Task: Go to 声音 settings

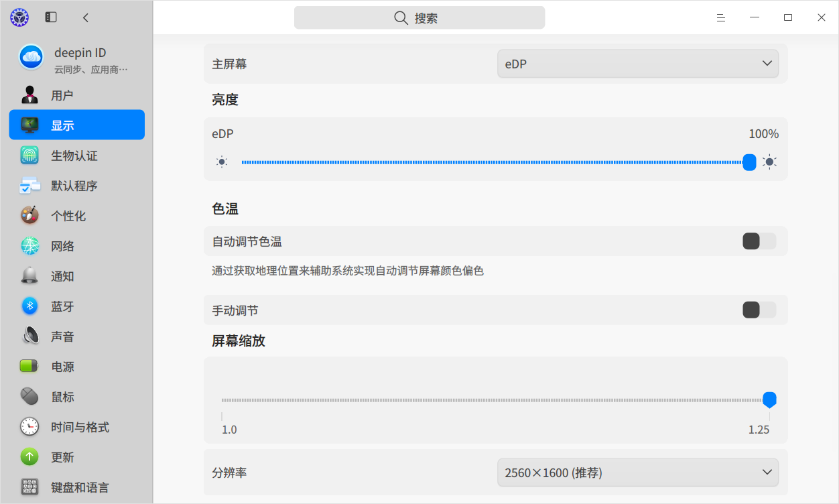Action: [x=77, y=336]
